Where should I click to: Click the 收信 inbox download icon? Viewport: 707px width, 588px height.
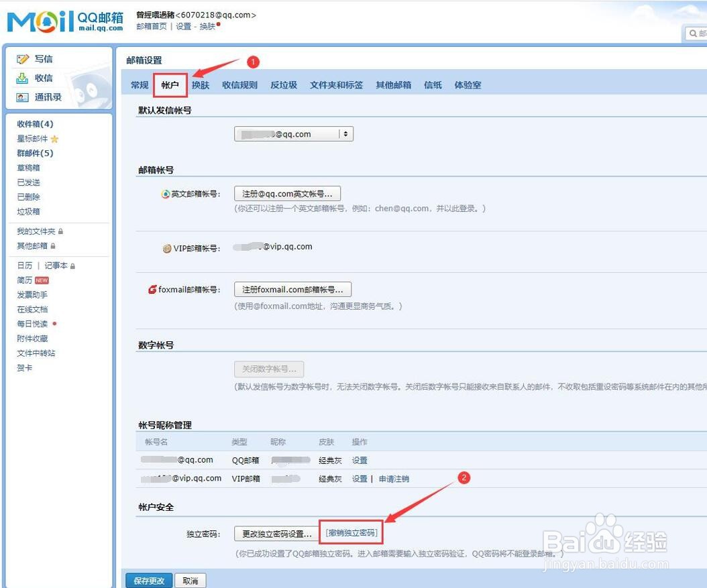(x=23, y=78)
